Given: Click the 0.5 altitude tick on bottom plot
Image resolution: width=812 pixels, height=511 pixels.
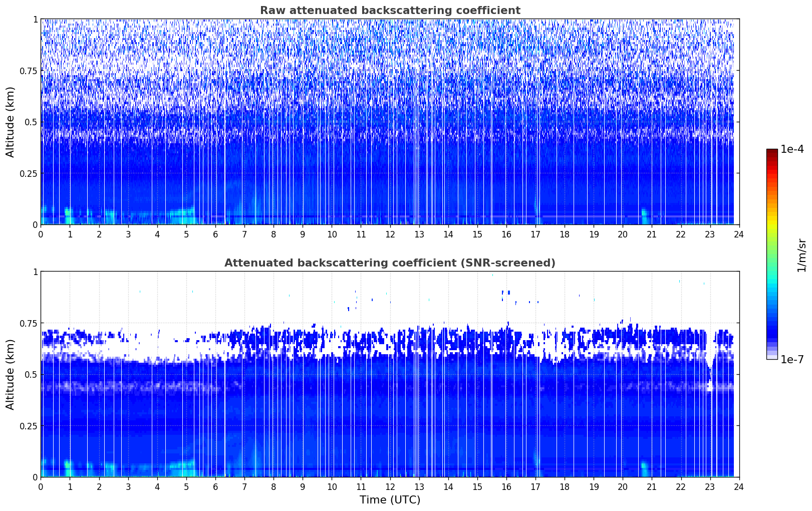Looking at the screenshot, I should point(30,374).
